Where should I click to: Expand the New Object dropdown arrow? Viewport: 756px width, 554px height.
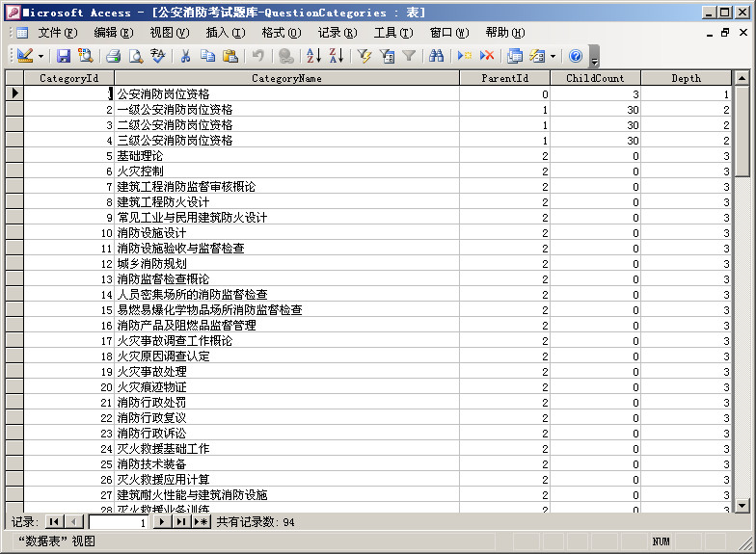click(553, 56)
